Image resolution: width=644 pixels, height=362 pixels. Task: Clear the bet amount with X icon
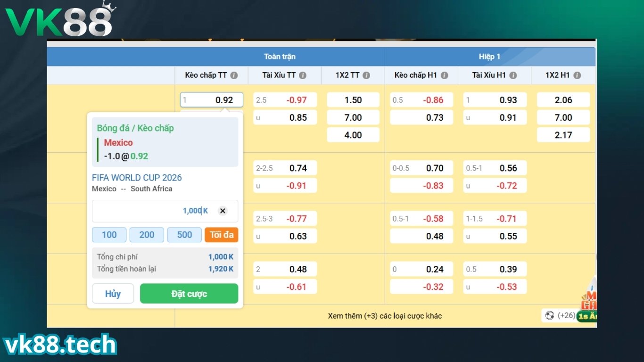tap(223, 211)
